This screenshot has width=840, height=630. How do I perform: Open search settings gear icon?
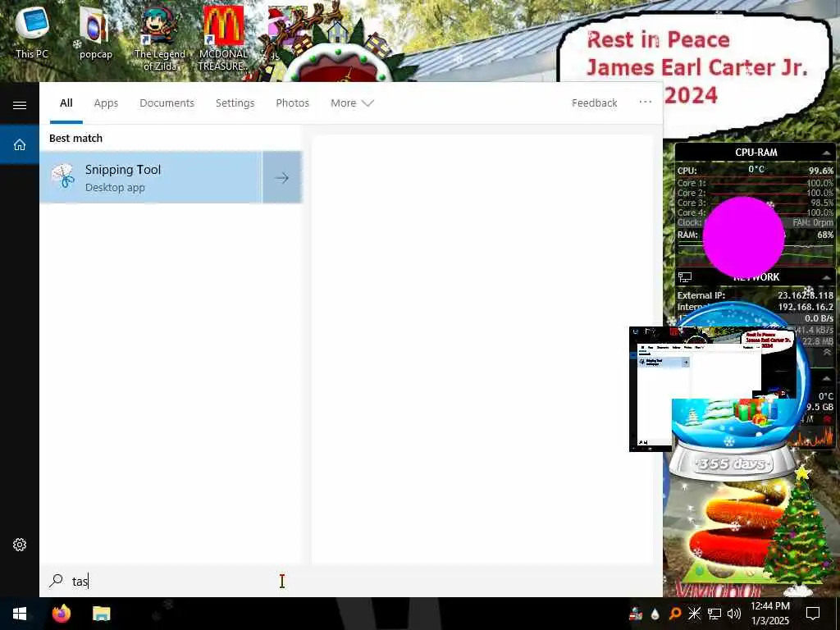[20, 545]
